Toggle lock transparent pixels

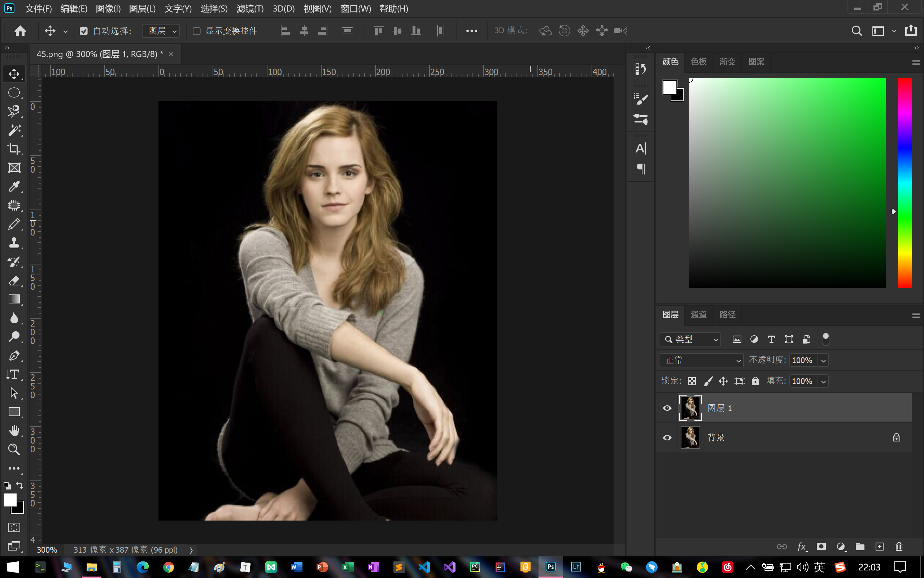[692, 381]
